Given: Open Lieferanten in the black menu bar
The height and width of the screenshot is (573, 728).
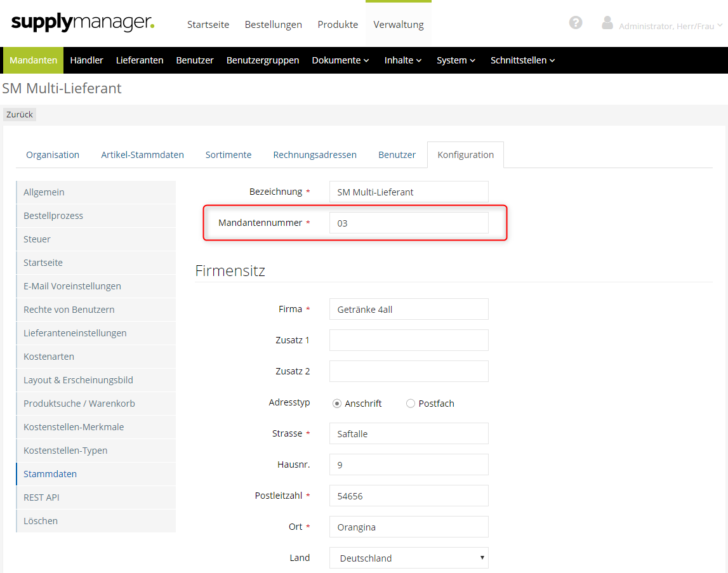Looking at the screenshot, I should point(140,60).
